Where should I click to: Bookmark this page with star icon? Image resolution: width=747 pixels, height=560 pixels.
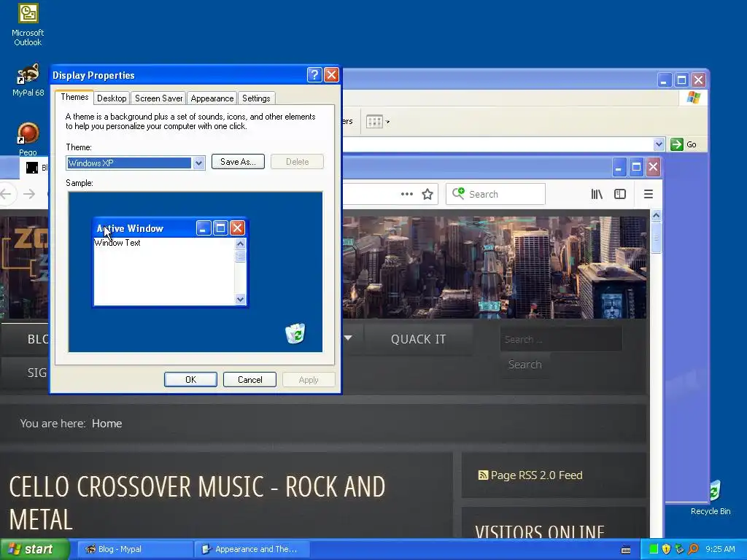point(427,194)
